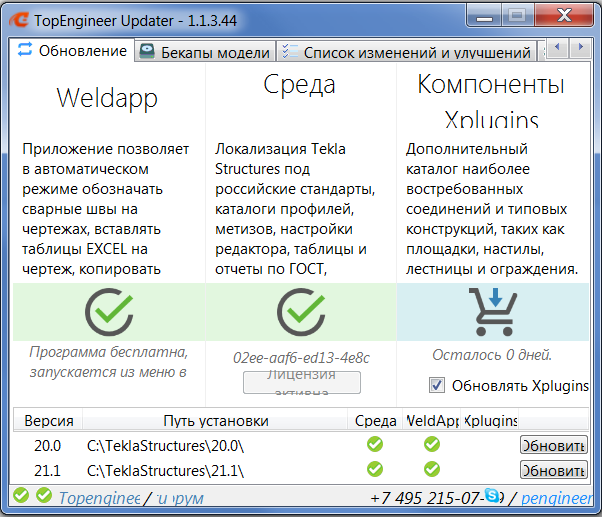The width and height of the screenshot is (602, 517).
Task: Click Обновить button for version 20.0
Action: [554, 445]
